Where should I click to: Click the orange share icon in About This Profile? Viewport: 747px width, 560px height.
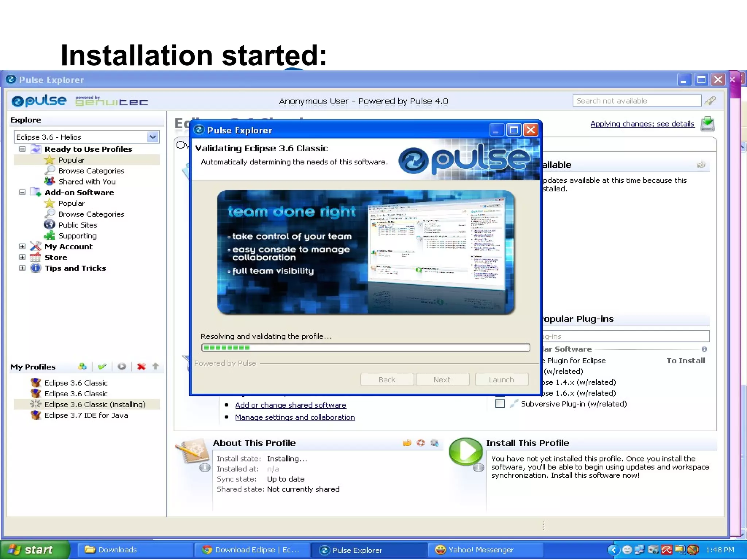(407, 443)
